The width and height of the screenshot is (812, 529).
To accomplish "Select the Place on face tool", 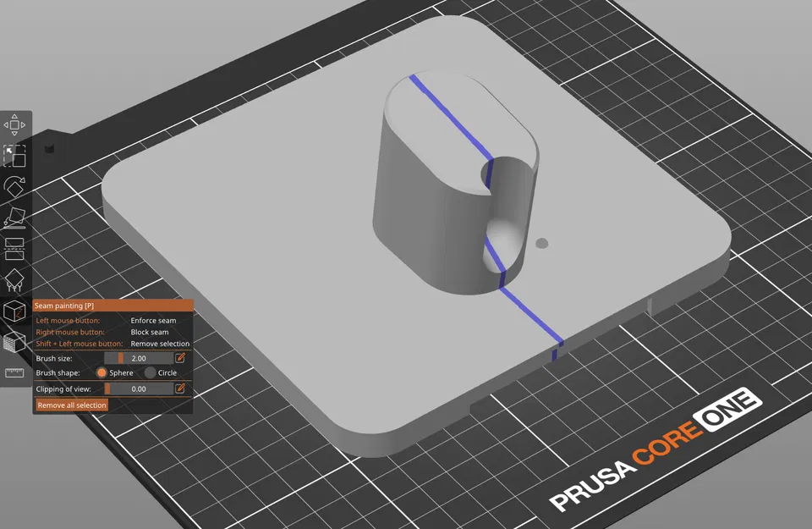I will [x=14, y=218].
